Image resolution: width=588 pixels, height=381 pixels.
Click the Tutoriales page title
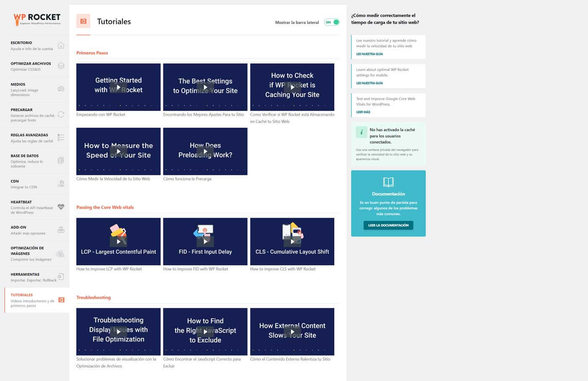[x=114, y=21]
